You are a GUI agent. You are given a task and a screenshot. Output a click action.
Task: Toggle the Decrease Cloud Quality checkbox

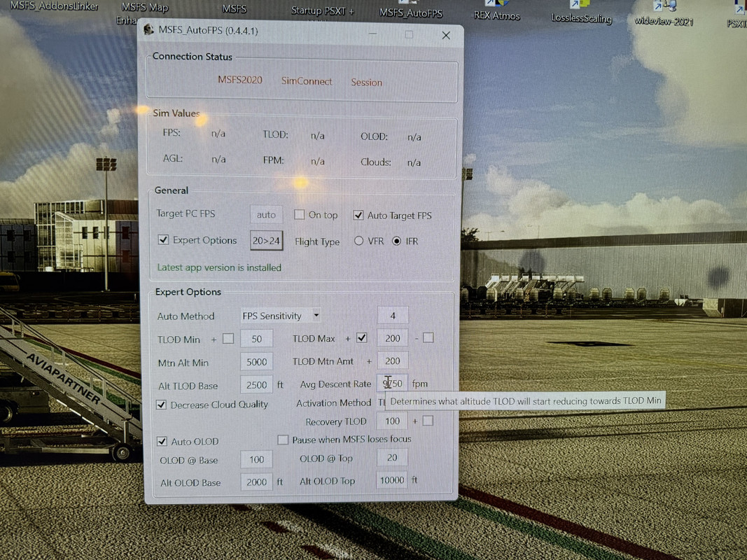point(161,405)
